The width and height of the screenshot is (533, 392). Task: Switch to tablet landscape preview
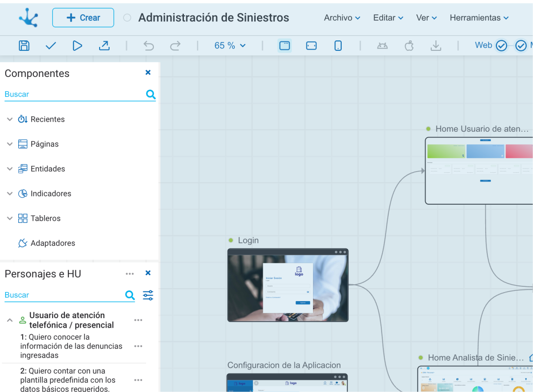[311, 46]
